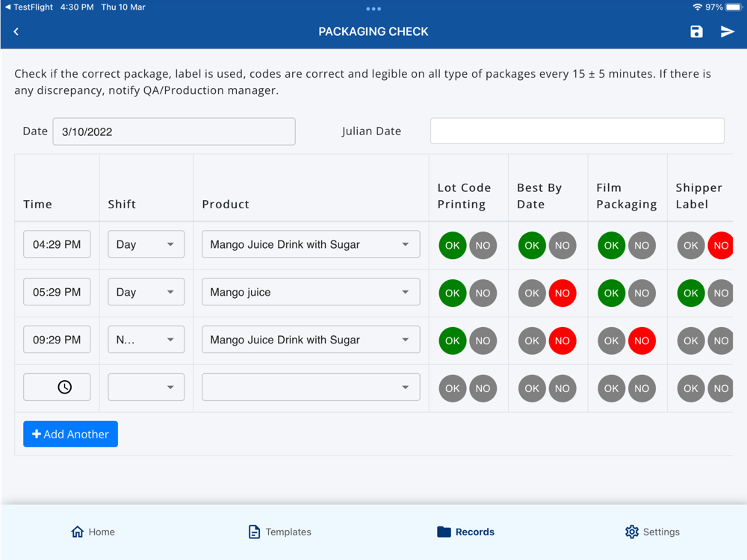Open the three-dot multitasking menu at the top
Screen dimensions: 747x560
373,9
